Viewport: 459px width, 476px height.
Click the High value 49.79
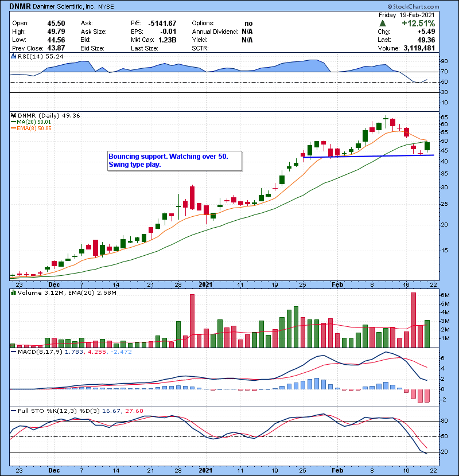[x=56, y=32]
